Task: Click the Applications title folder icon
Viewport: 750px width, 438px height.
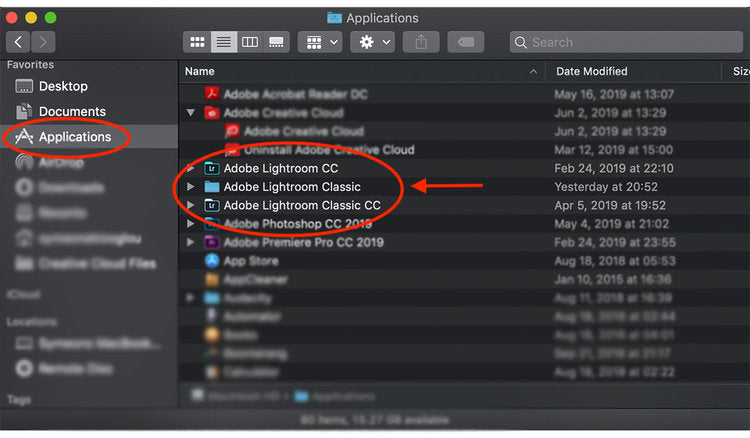Action: click(334, 18)
